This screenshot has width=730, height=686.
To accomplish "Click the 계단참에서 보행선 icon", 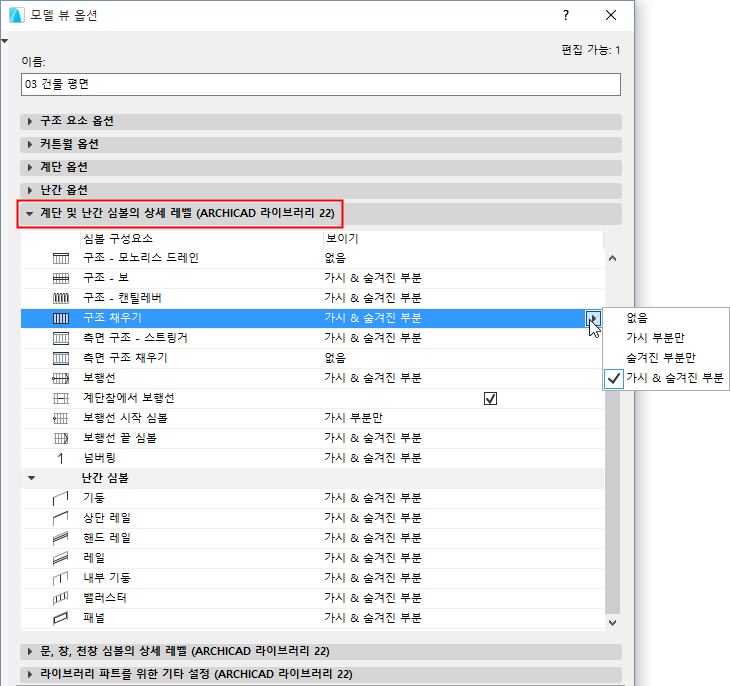I will click(x=61, y=398).
